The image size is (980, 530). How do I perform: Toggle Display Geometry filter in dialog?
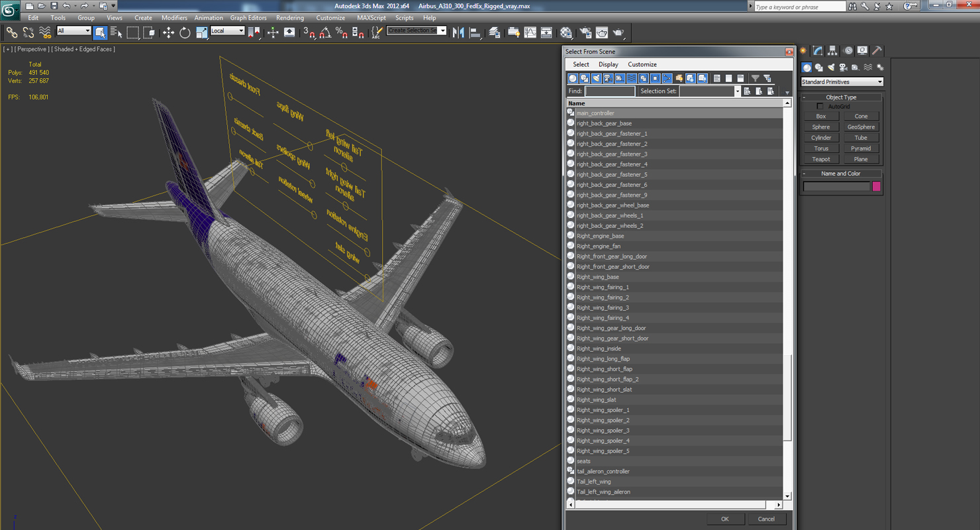[573, 78]
